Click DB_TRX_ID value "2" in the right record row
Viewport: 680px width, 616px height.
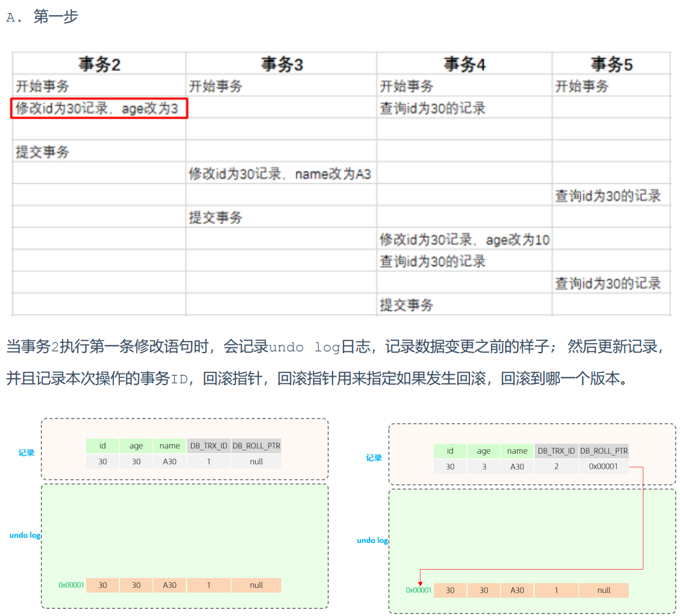point(556,467)
